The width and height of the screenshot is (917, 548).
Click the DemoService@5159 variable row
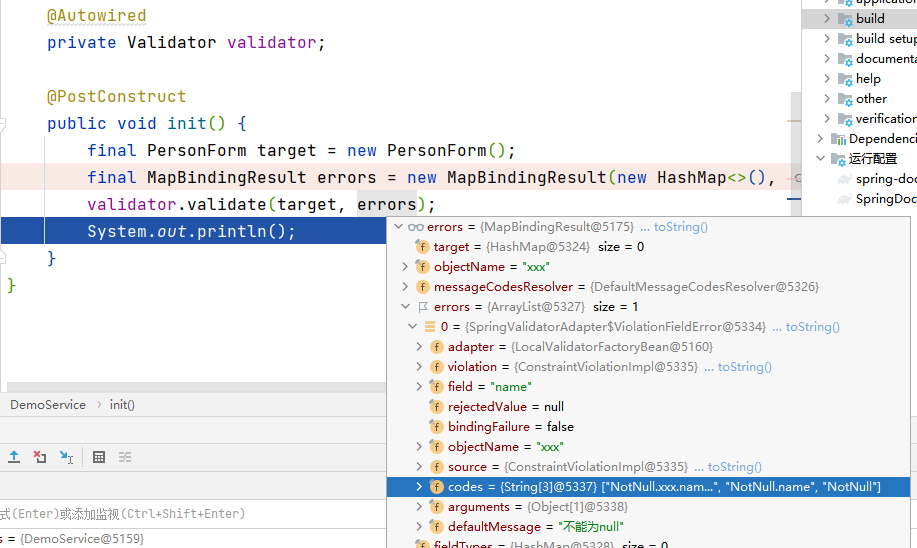click(x=193, y=538)
